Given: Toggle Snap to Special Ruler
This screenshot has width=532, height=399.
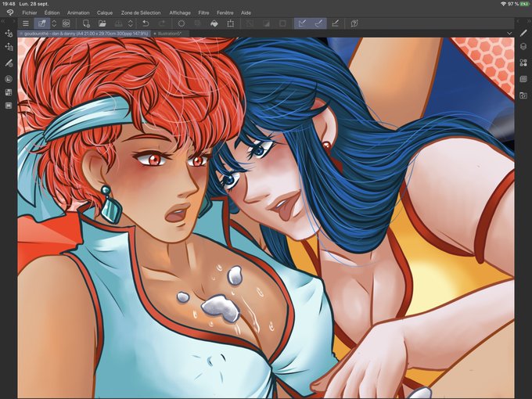Looking at the screenshot, I should [x=318, y=23].
